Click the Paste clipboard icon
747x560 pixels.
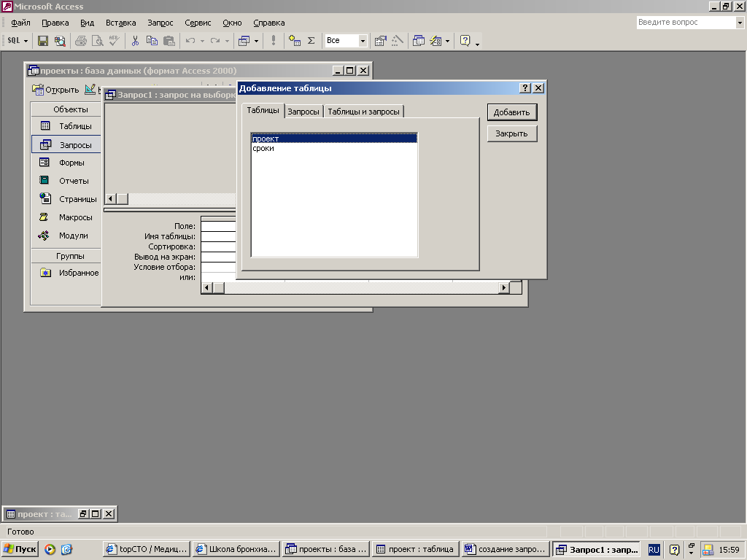point(169,41)
